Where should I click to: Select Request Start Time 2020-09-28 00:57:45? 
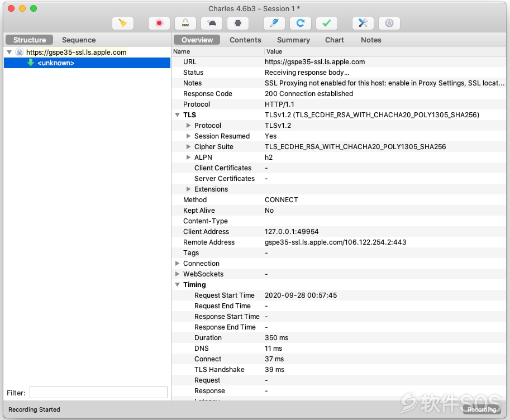(301, 295)
